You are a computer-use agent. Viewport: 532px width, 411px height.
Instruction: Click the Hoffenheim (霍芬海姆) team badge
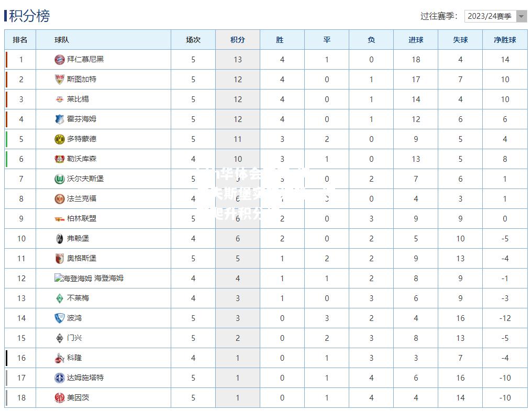tap(59, 119)
